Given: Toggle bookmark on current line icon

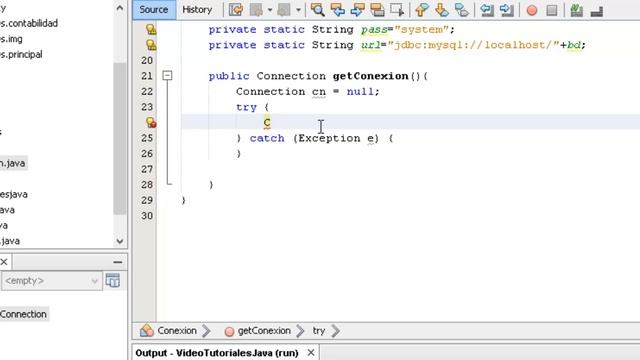Looking at the screenshot, I should pos(462,10).
